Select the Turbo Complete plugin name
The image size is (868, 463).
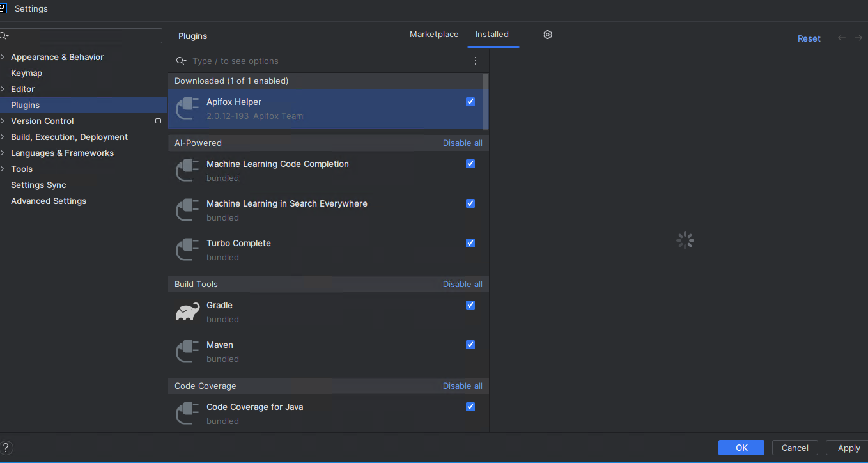pos(238,243)
